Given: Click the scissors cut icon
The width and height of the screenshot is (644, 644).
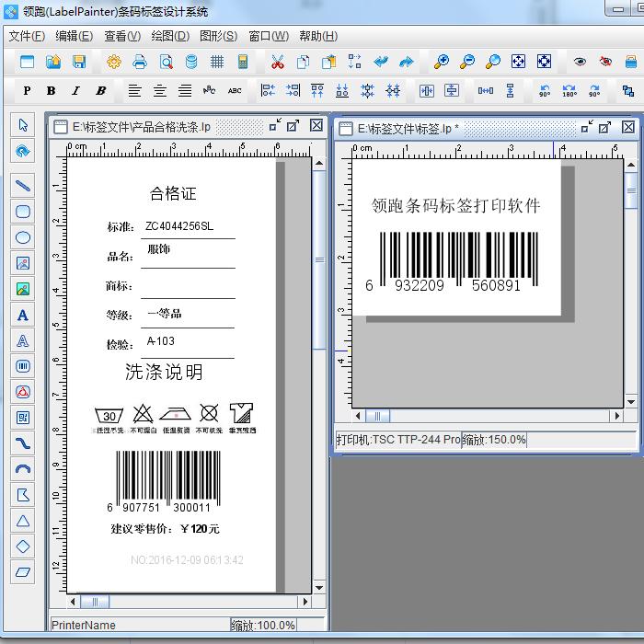Looking at the screenshot, I should (x=277, y=62).
